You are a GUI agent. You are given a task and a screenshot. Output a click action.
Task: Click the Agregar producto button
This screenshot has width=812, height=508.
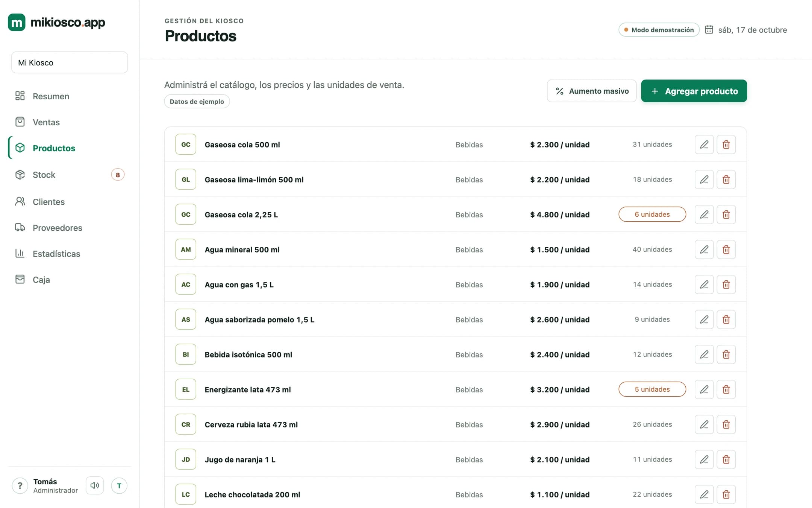tap(694, 91)
